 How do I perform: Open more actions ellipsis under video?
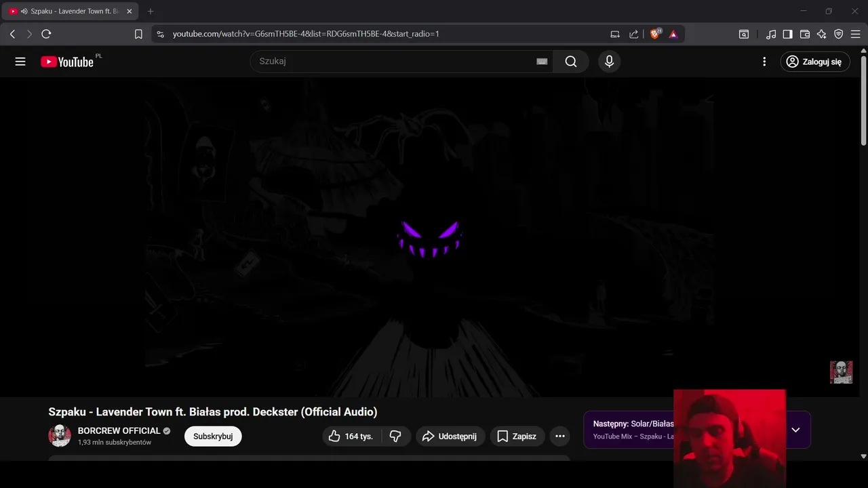click(560, 436)
